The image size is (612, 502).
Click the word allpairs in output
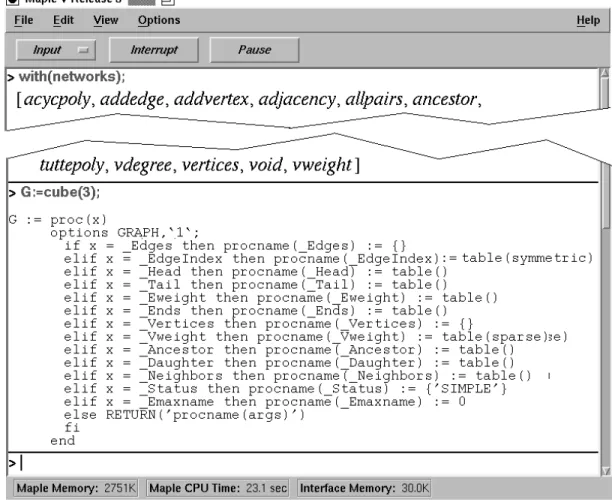click(374, 100)
